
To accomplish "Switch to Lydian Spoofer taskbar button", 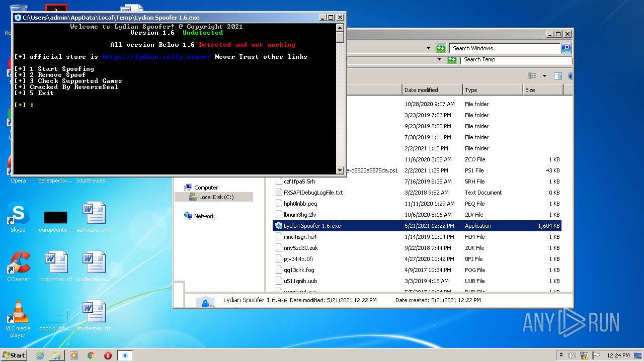I will tap(125, 355).
